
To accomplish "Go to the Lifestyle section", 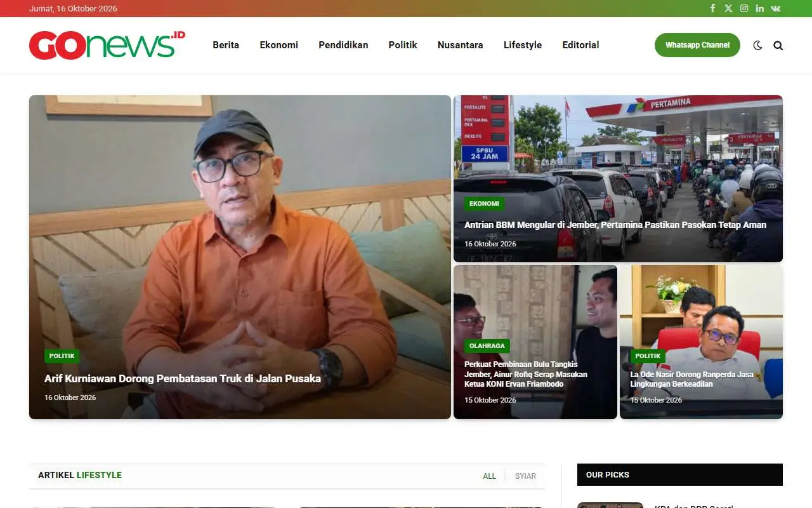I will click(523, 45).
